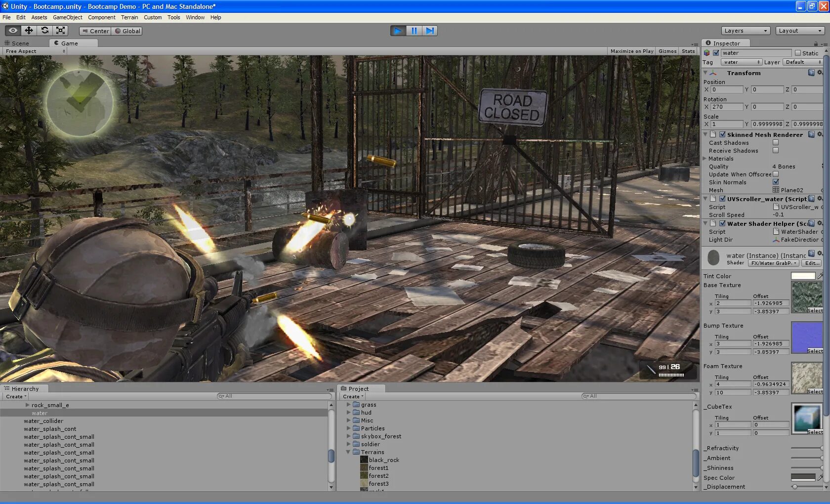830x504 pixels.
Task: Select the Scale tool
Action: 61,31
